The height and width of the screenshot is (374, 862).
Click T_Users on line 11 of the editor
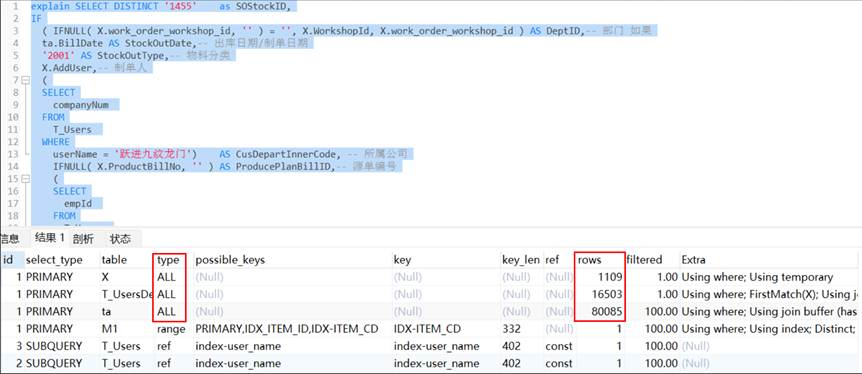tap(72, 129)
